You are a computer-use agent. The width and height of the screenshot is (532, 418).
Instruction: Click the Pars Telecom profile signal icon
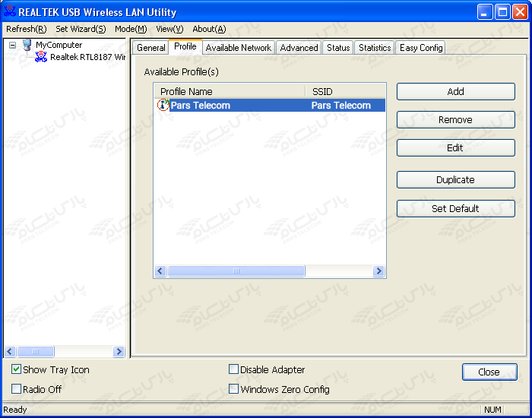pos(163,105)
